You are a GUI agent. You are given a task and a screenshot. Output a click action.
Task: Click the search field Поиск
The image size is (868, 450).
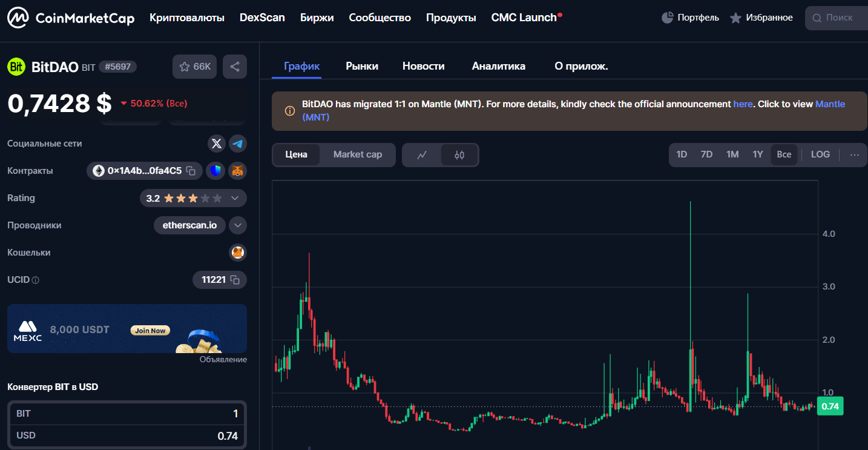coord(837,18)
